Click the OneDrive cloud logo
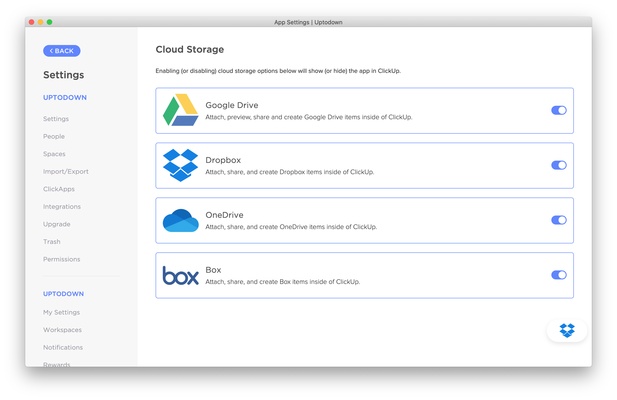This screenshot has height=400, width=617. [x=181, y=220]
